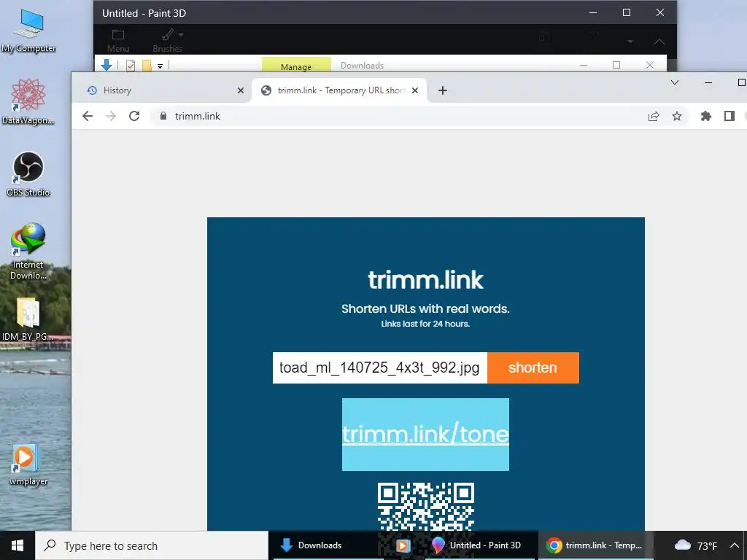Open DataWagon desktop shortcut
This screenshot has width=747, height=560.
point(28,101)
